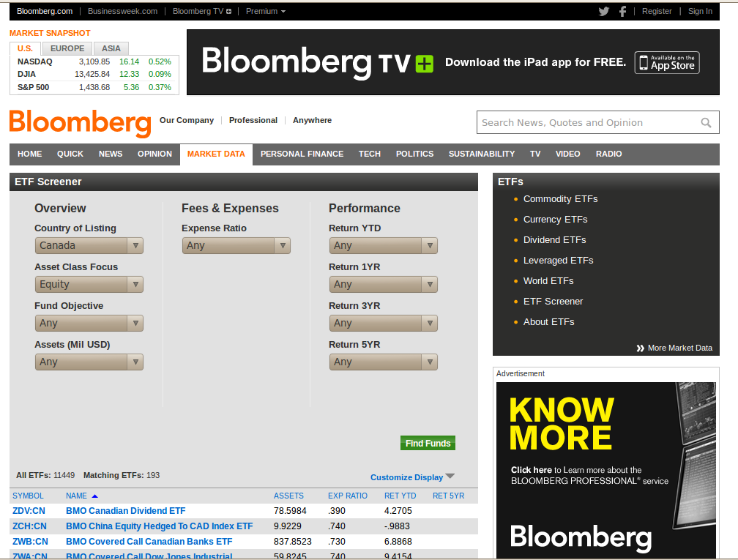Open the ETF Screener sidebar link
Image resolution: width=738 pixels, height=560 pixels.
point(553,302)
